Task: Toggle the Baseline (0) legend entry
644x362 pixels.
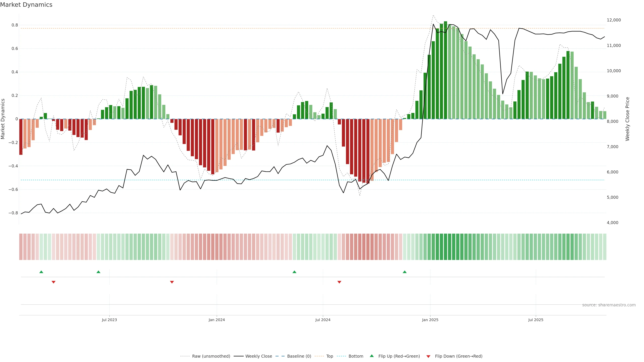Action: pyautogui.click(x=299, y=356)
